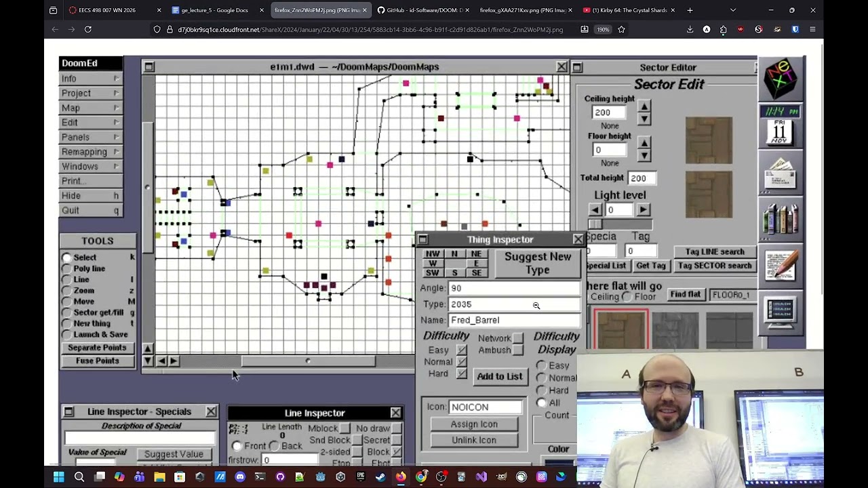Toggle the Easy difficulty checkbox
This screenshot has width=868, height=488.
pyautogui.click(x=462, y=350)
